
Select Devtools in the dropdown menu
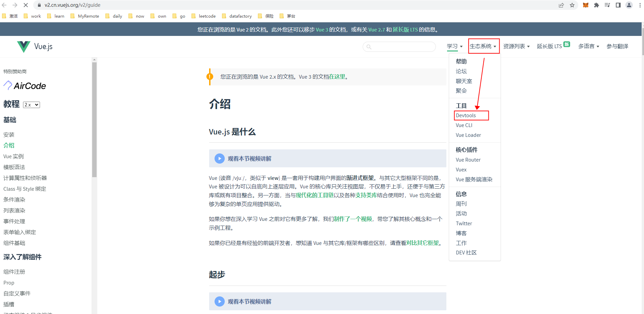click(x=466, y=116)
